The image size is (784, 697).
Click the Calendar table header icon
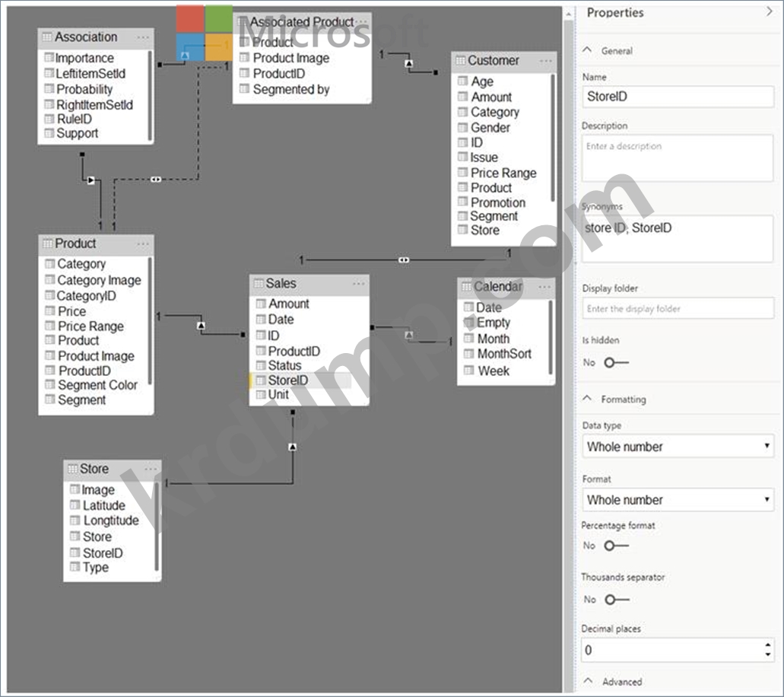(466, 286)
